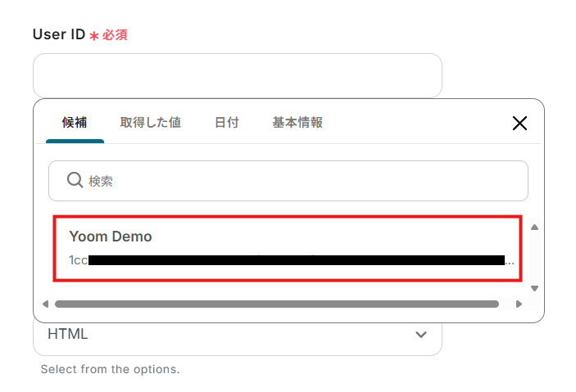Viewport: 576px width, 392px height.
Task: Focus the 検索 search field
Action: [x=288, y=181]
